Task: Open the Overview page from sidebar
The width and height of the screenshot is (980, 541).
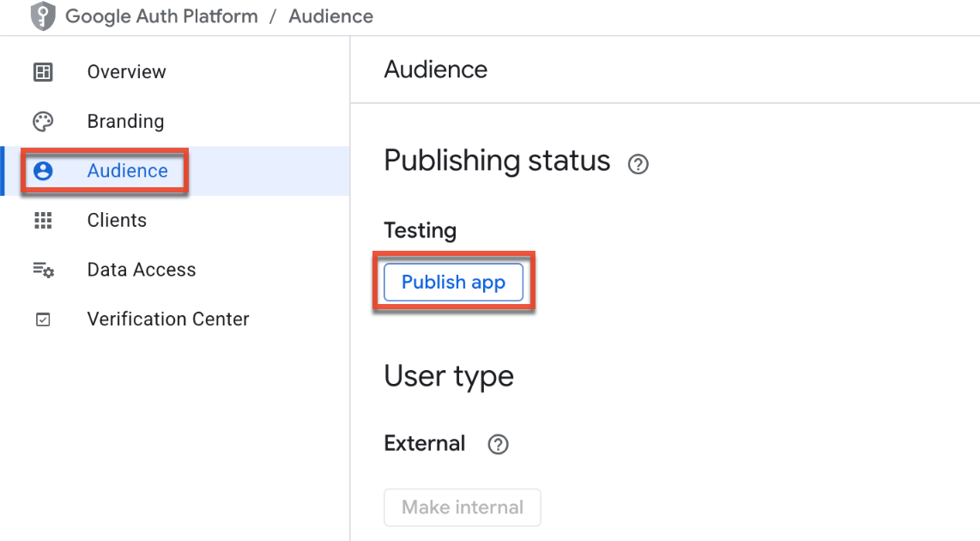Action: 126,72
